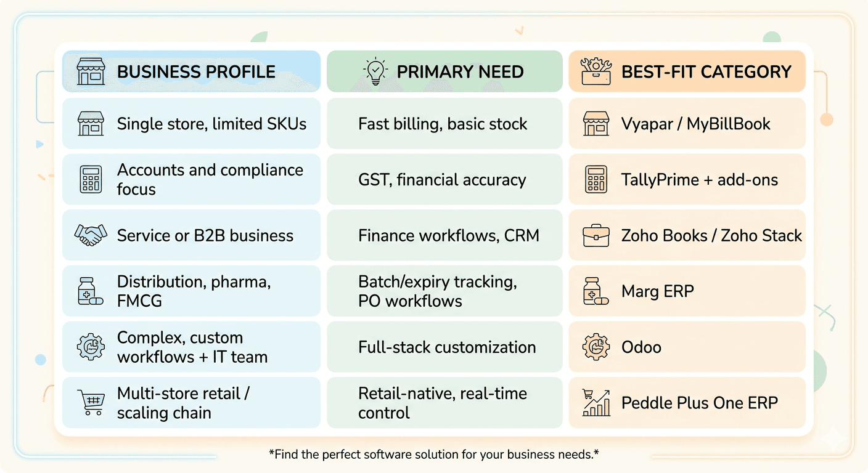The width and height of the screenshot is (868, 473).
Task: Click the briefcase icon next to Zoho Books
Action: [x=596, y=235]
